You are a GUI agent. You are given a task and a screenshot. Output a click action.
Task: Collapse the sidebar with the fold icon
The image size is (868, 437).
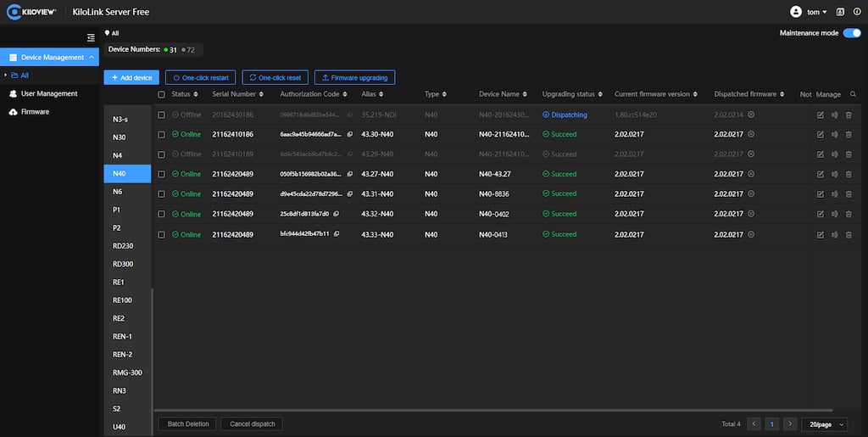point(91,37)
